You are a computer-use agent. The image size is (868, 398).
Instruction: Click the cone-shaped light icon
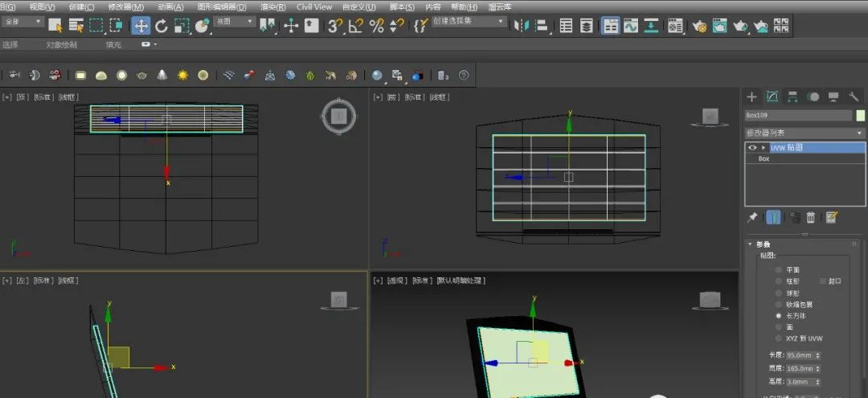(x=162, y=76)
